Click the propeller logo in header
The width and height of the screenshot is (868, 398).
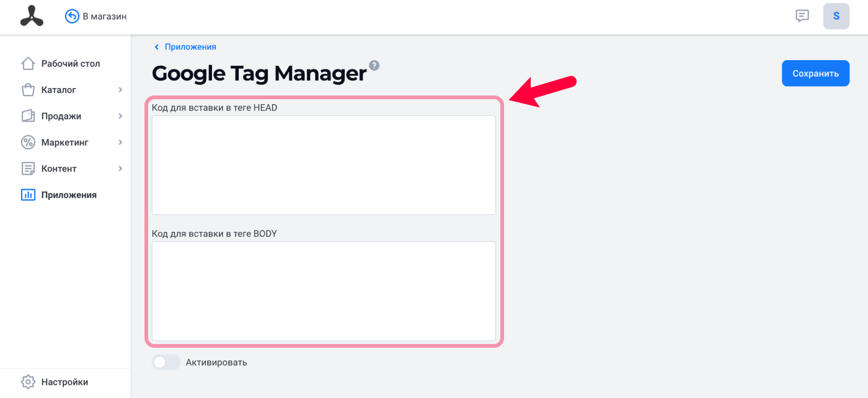click(32, 16)
